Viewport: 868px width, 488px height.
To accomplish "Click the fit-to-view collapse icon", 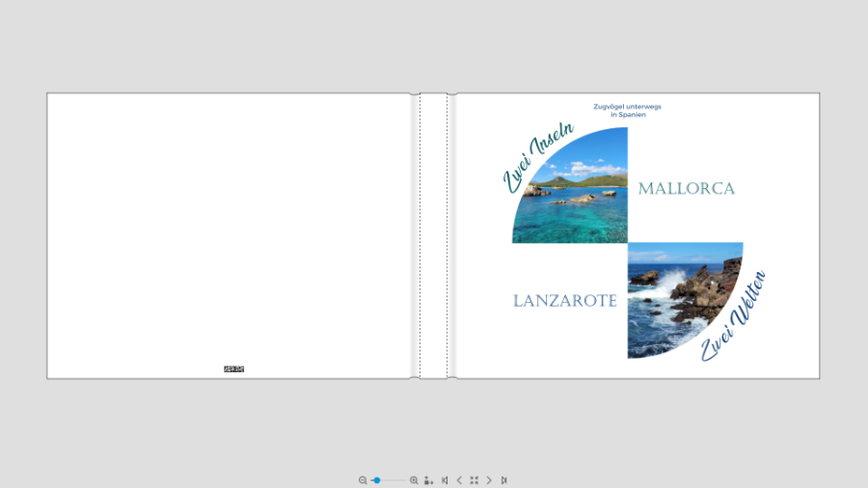I will pos(474,480).
